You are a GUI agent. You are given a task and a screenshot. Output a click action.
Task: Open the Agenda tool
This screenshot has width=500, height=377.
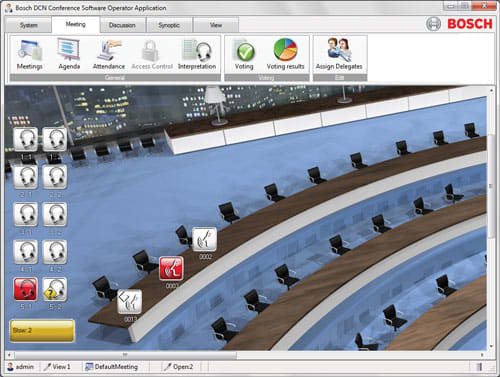click(x=69, y=55)
